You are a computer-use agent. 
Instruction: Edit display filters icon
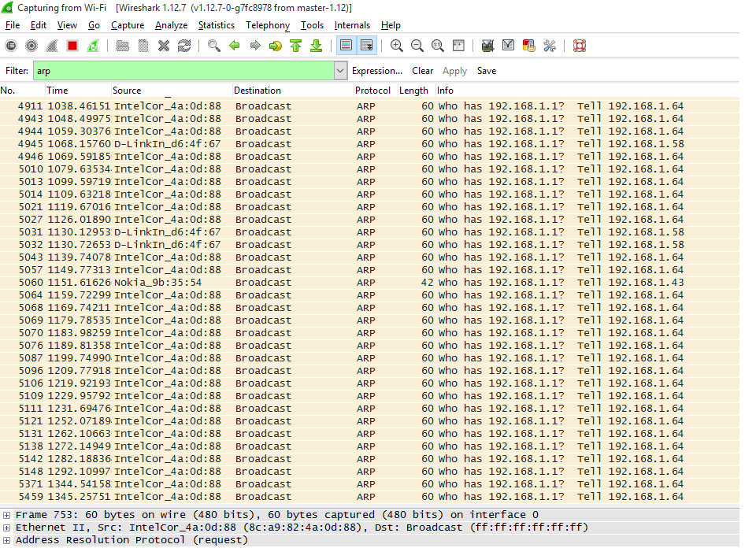click(508, 46)
